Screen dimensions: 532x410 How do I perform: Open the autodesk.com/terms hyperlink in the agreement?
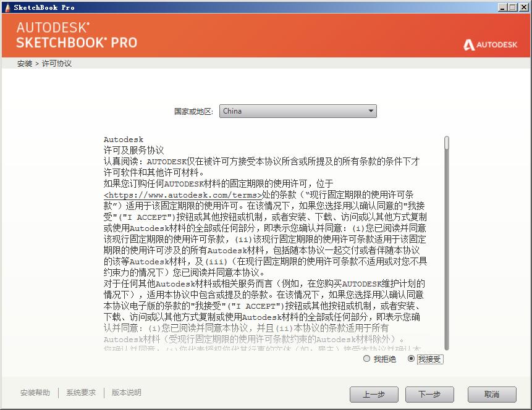183,195
